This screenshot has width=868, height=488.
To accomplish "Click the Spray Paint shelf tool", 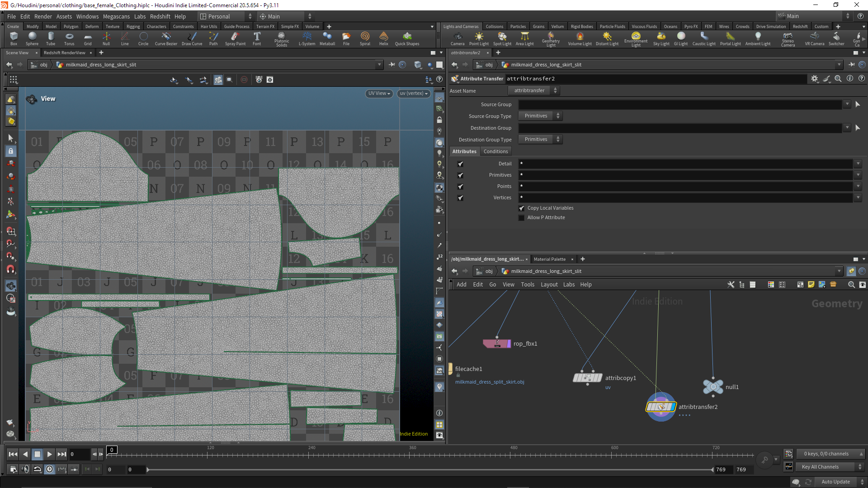I will click(x=235, y=38).
